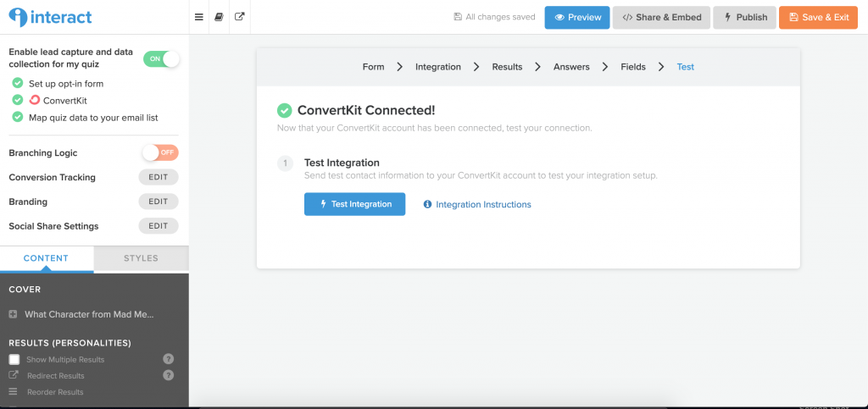Expand the cover item plus icon

click(x=14, y=314)
